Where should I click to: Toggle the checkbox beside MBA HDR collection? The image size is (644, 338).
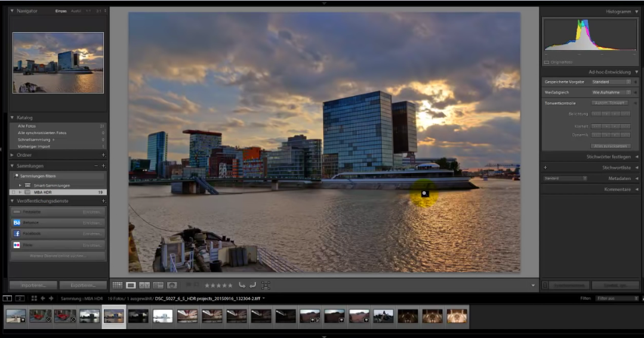pos(13,193)
